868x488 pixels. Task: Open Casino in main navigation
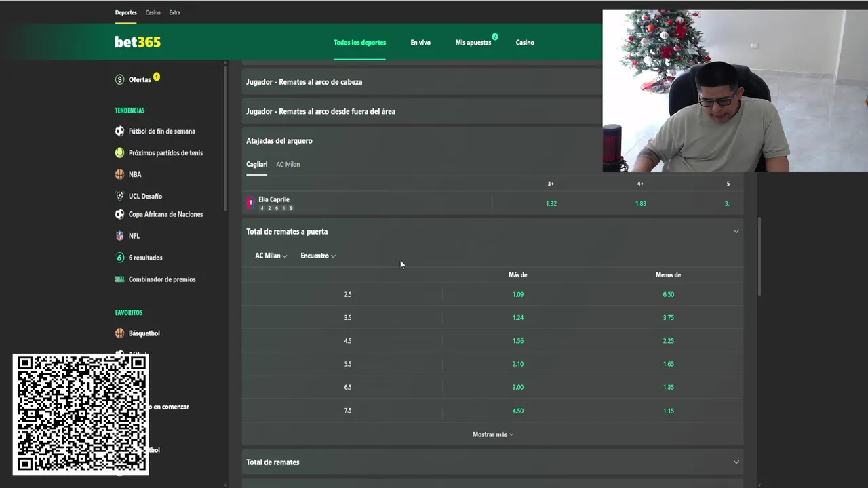pos(525,43)
